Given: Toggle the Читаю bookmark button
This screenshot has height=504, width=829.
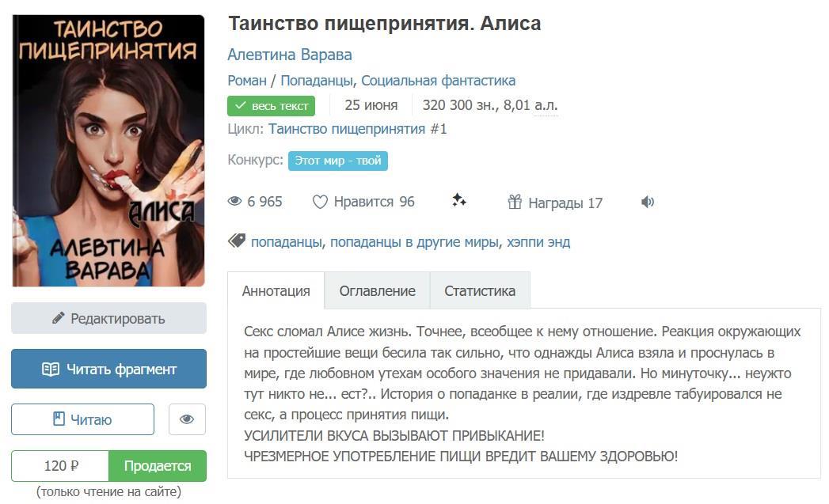Looking at the screenshot, I should click(82, 419).
